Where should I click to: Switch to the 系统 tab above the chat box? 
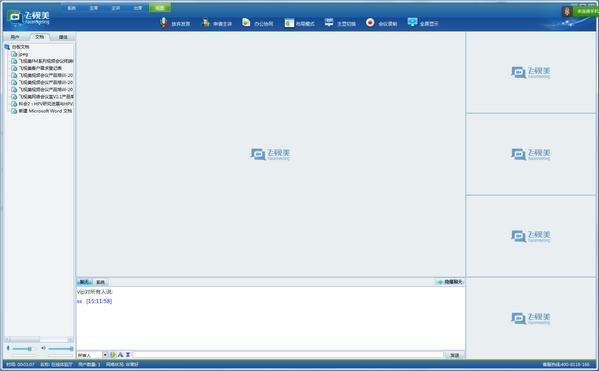click(x=100, y=282)
